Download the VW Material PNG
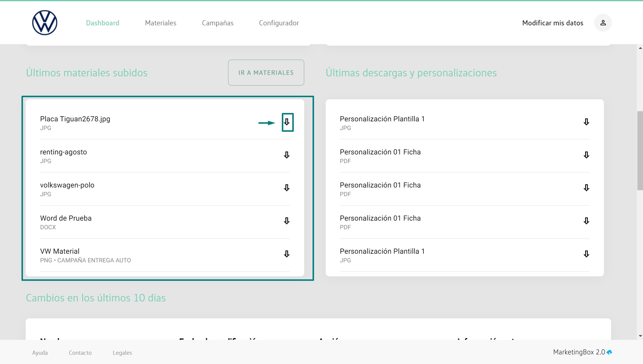The image size is (643, 364). pos(287,254)
